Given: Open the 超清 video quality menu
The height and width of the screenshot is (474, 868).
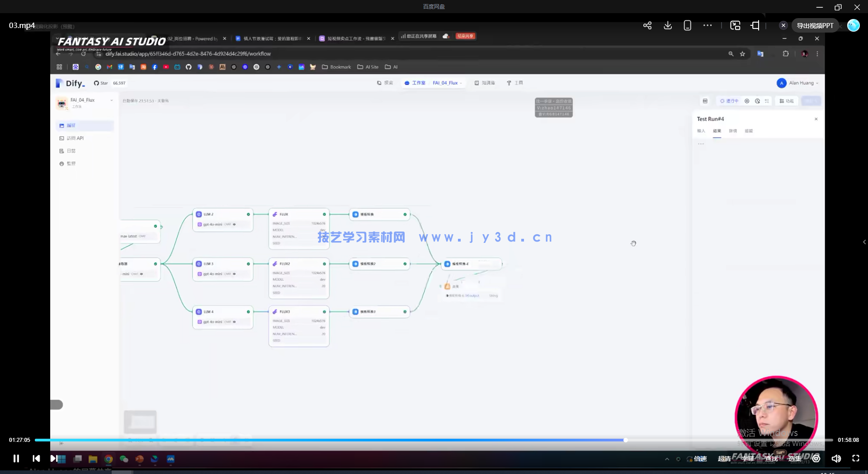Looking at the screenshot, I should point(724,459).
